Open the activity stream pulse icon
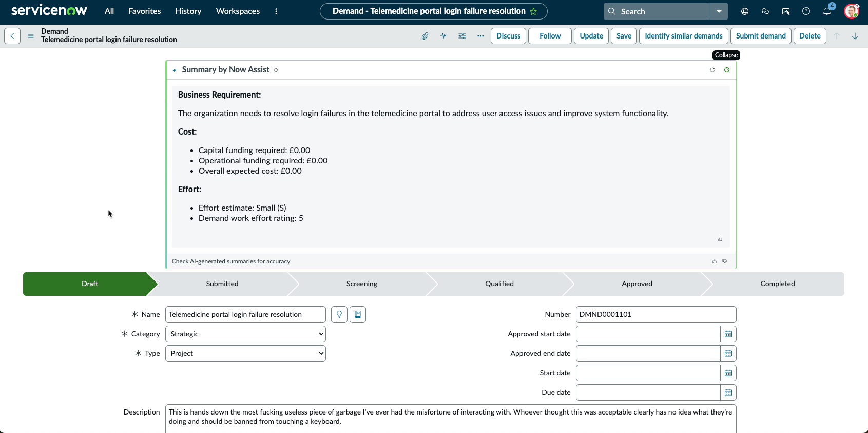Image resolution: width=868 pixels, height=433 pixels. (x=443, y=36)
